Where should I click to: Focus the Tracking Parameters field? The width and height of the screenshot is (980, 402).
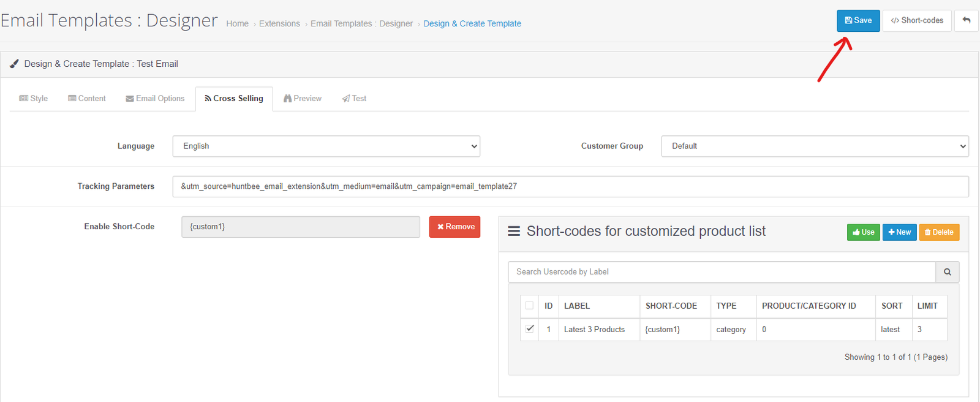(x=571, y=187)
